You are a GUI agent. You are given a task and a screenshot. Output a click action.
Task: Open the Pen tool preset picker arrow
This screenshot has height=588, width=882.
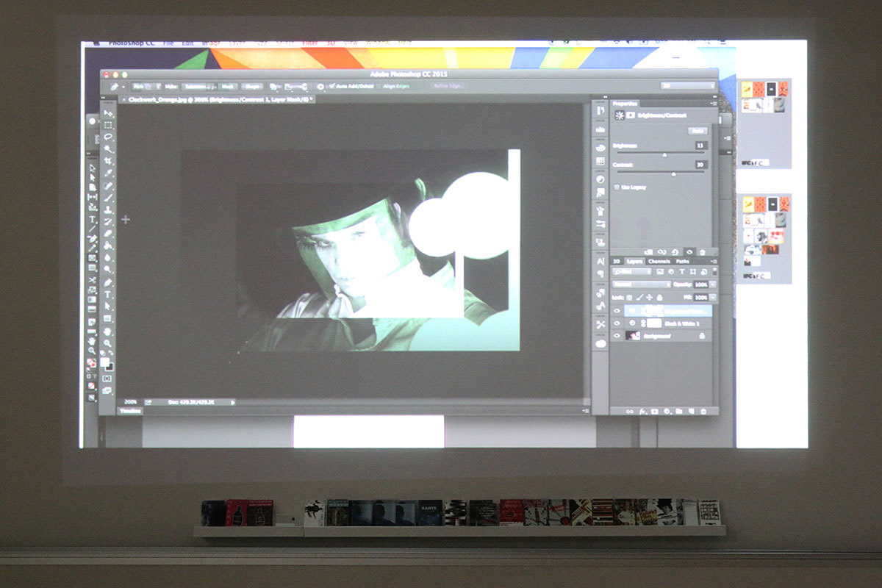click(x=123, y=86)
